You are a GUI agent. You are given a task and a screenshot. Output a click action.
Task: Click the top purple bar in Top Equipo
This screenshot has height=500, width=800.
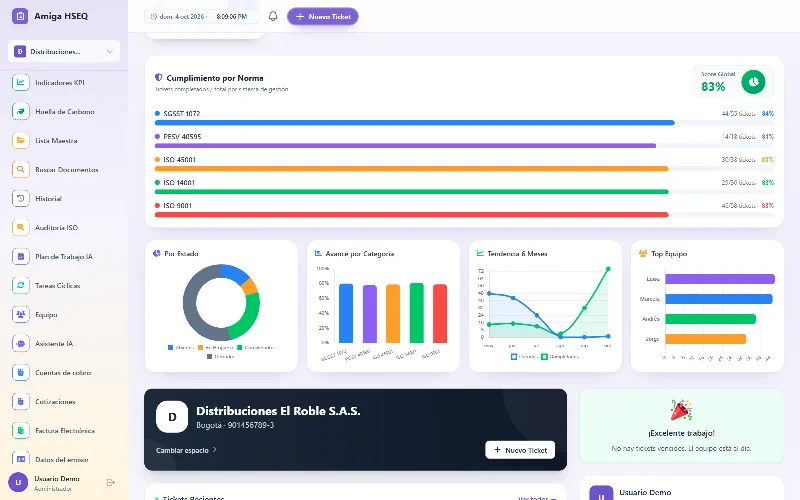[x=720, y=279]
